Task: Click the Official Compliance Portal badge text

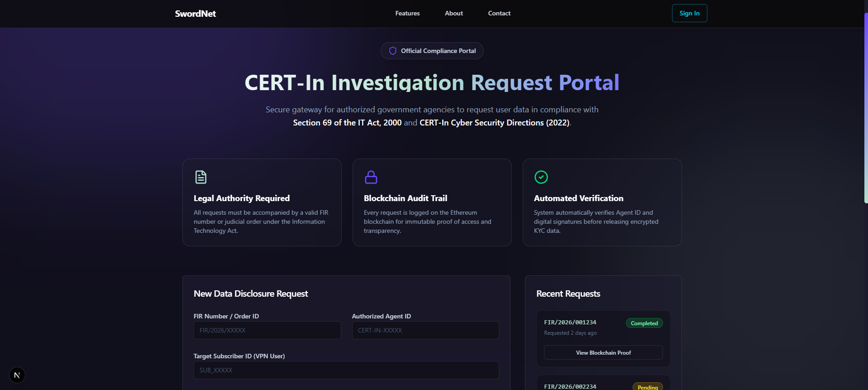Action: tap(438, 51)
